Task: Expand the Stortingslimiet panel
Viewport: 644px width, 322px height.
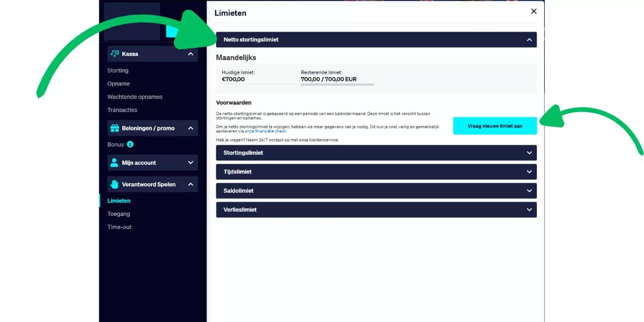Action: pos(529,153)
